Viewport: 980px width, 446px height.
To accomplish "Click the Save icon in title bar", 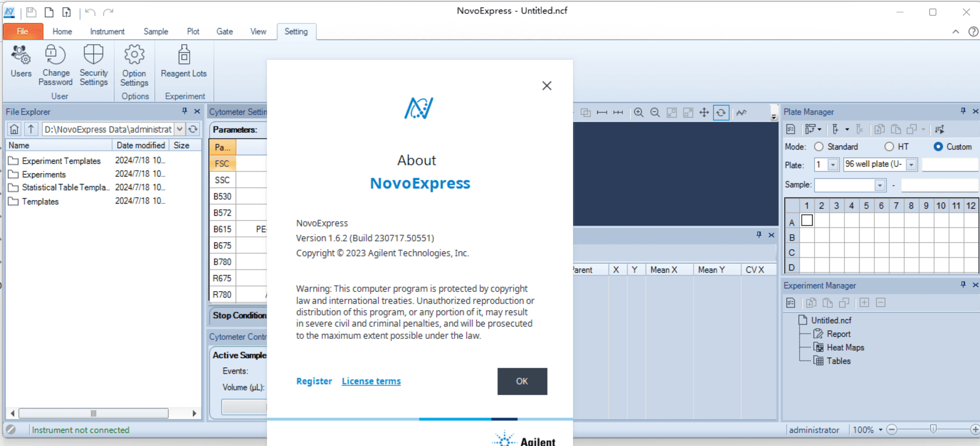I will (31, 12).
